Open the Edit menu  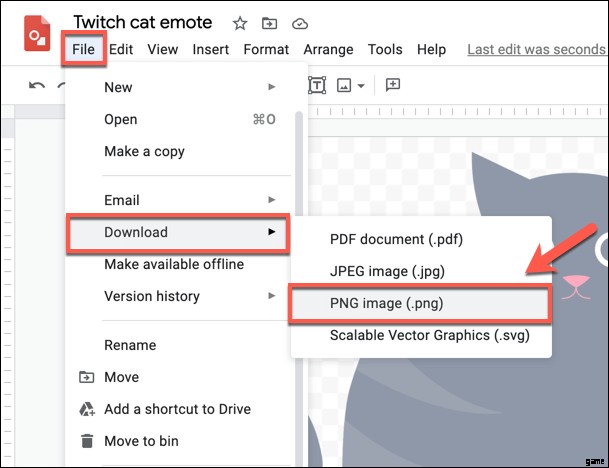(121, 49)
